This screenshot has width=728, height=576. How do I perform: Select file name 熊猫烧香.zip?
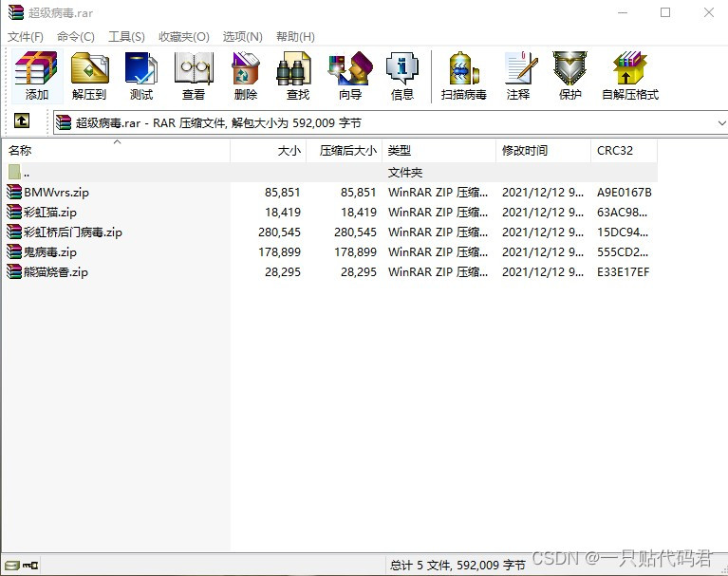click(56, 272)
